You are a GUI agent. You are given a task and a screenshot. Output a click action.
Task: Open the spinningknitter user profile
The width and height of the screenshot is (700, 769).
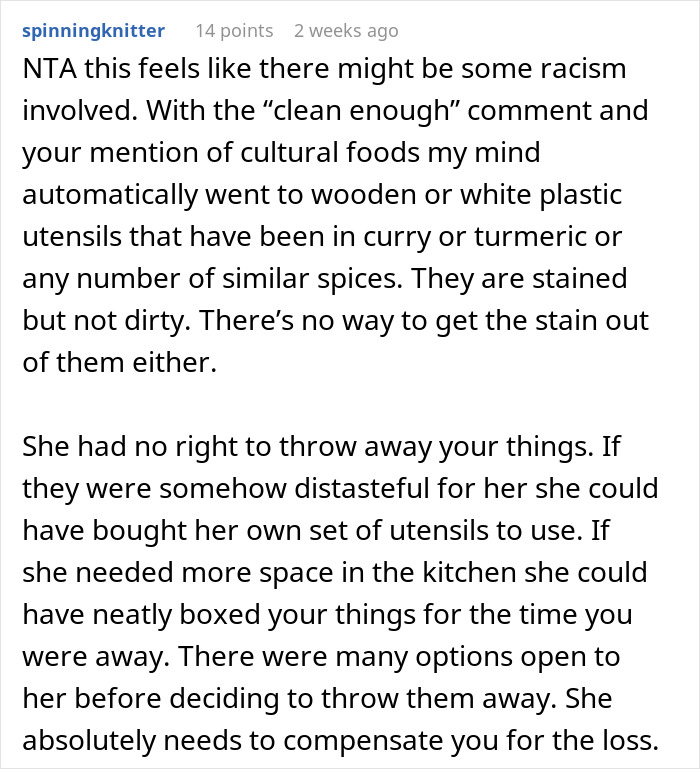click(93, 31)
